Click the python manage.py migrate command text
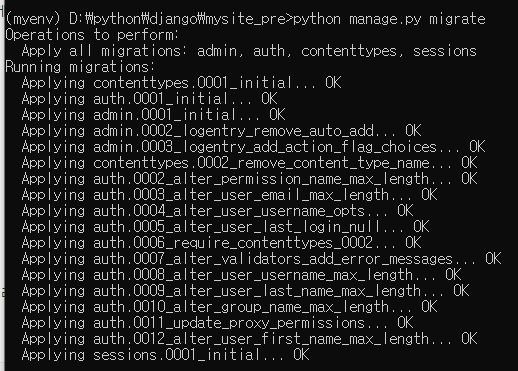Image resolution: width=518 pixels, height=371 pixels. 389,19
